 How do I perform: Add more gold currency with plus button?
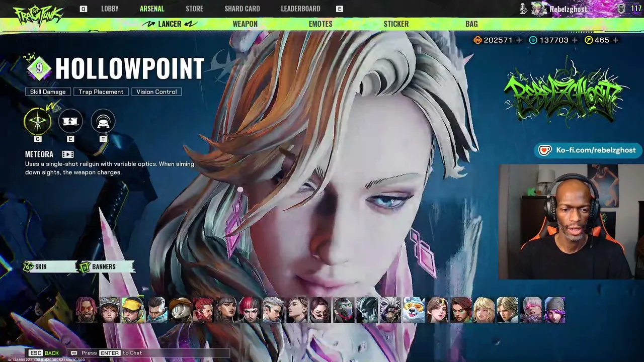519,40
